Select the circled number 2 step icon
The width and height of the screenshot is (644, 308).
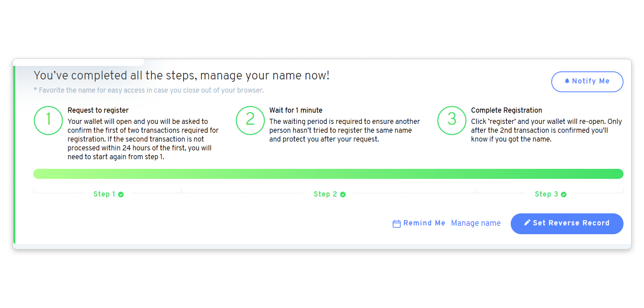[250, 120]
